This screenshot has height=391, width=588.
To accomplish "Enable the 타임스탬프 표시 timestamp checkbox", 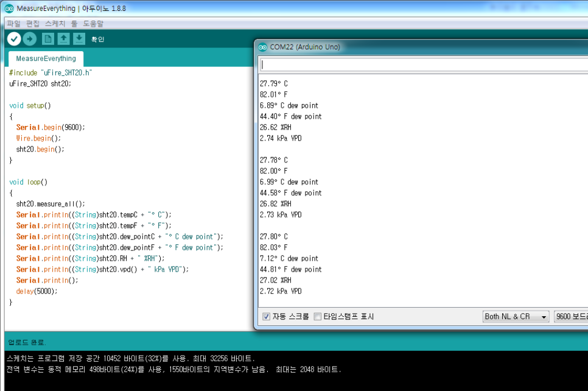I will [x=317, y=317].
